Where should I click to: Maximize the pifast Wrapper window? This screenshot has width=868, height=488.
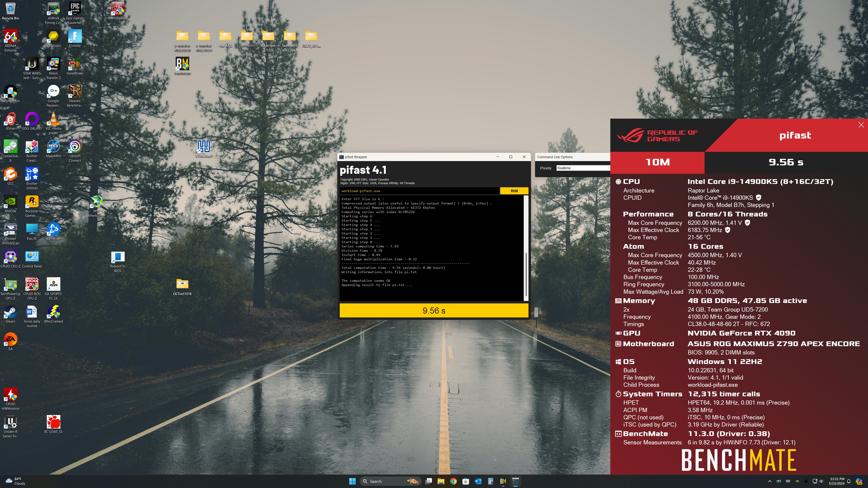click(x=510, y=157)
